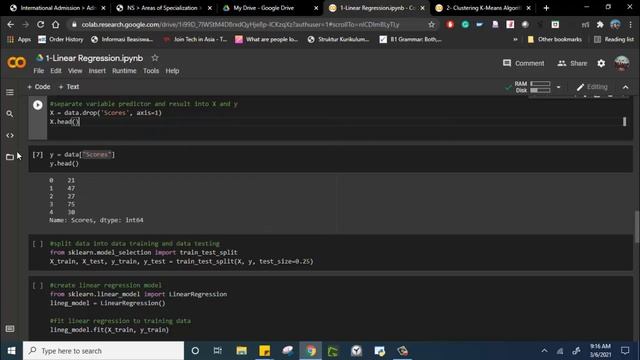Image resolution: width=640 pixels, height=360 pixels.
Task: Open the Help menu
Action: (x=172, y=71)
